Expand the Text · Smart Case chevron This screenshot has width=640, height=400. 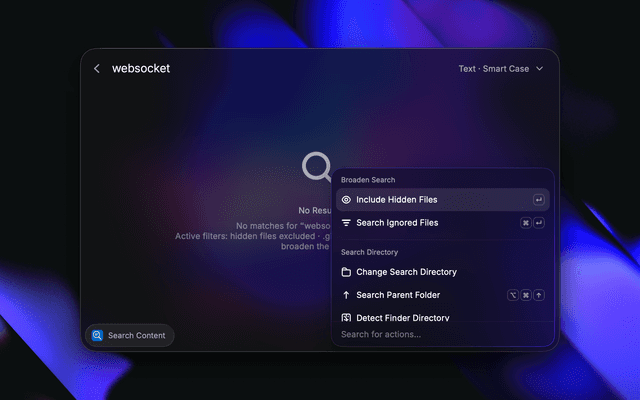(540, 69)
